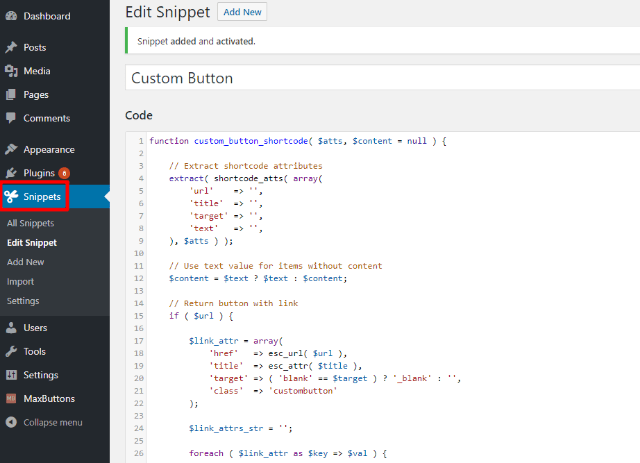640x463 pixels.
Task: Click the esc_attr( $title ) line
Action: click(x=285, y=366)
